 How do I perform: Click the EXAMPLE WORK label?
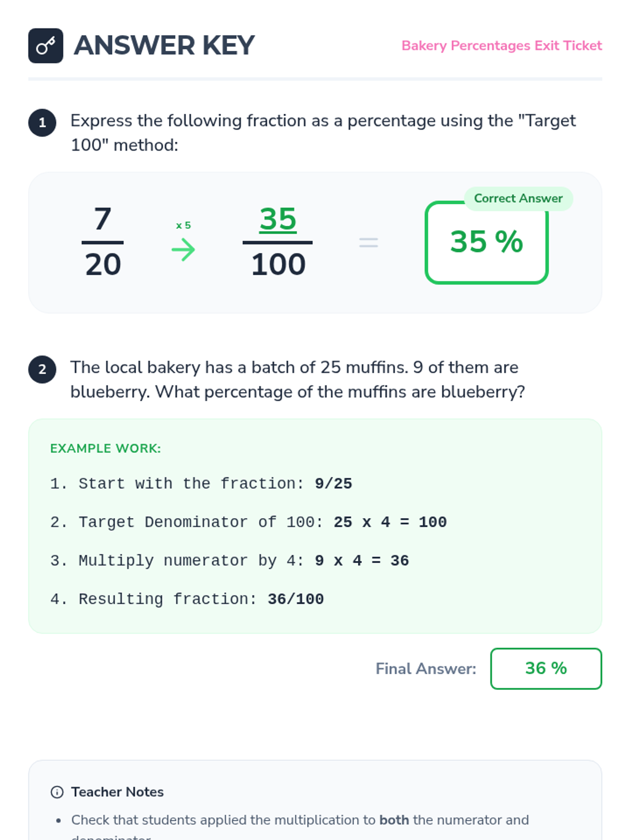click(106, 448)
